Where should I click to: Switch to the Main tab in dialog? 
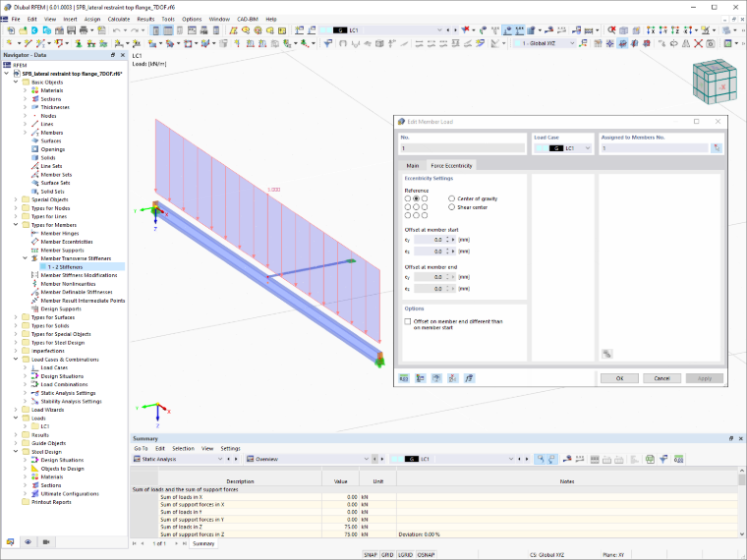[x=413, y=166]
